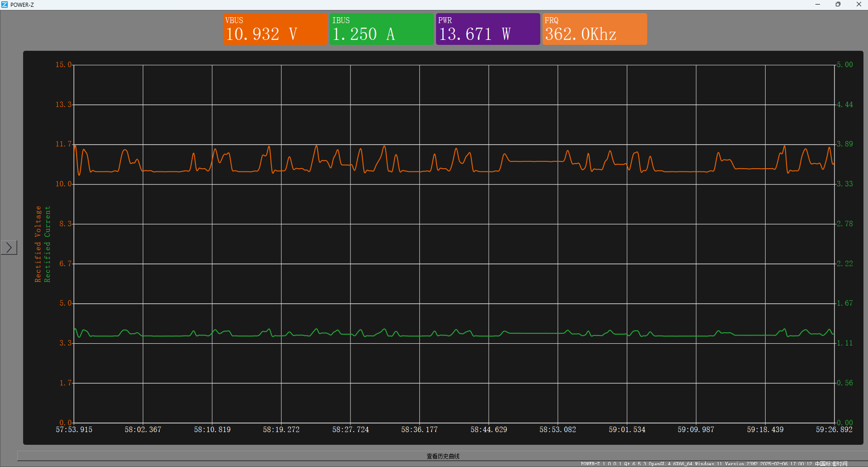Click the FRQ frequency readout tile
This screenshot has width=868, height=467.
[595, 29]
